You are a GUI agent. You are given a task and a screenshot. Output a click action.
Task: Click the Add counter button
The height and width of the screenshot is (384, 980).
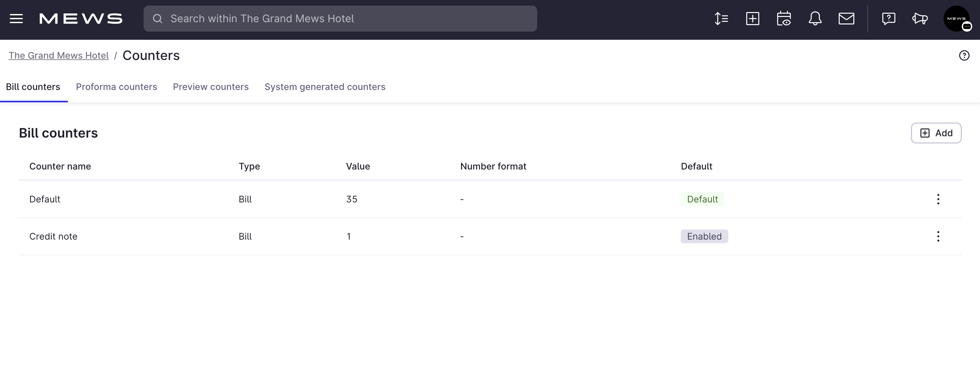[x=936, y=133]
